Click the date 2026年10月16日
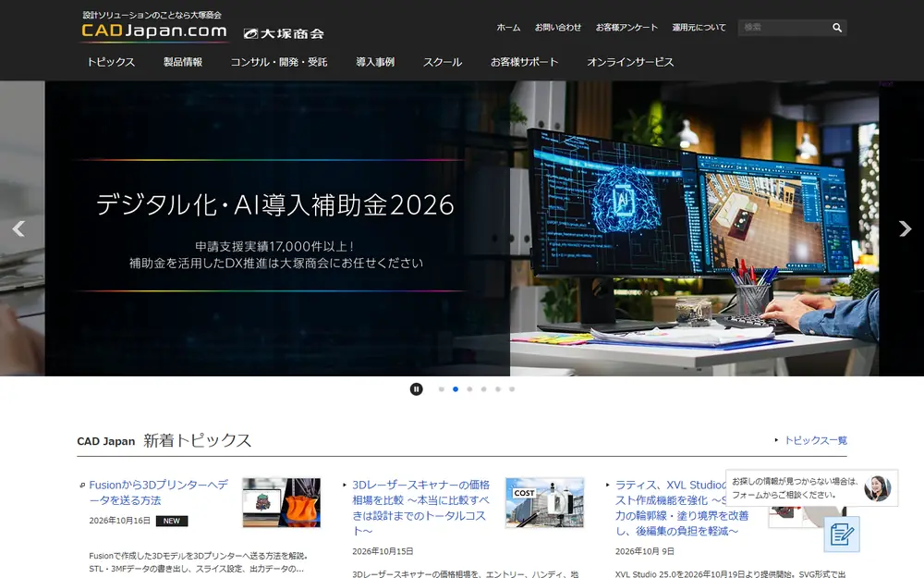 click(119, 521)
